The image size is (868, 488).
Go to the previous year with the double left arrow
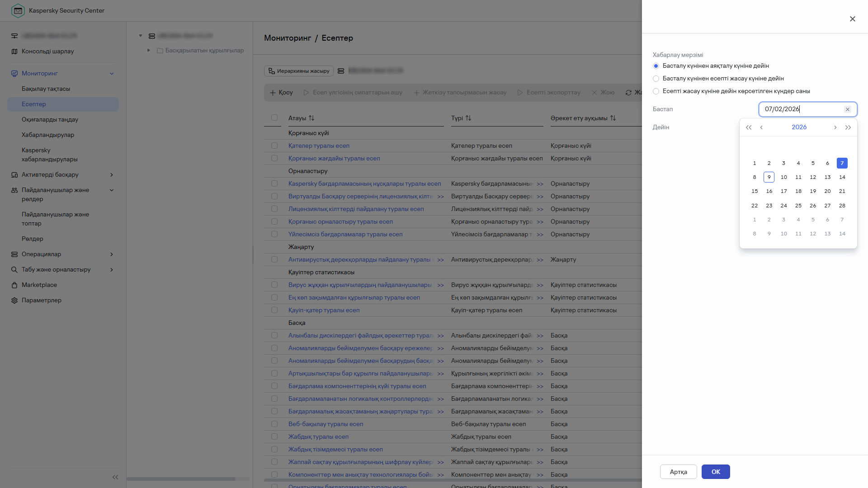(x=749, y=127)
